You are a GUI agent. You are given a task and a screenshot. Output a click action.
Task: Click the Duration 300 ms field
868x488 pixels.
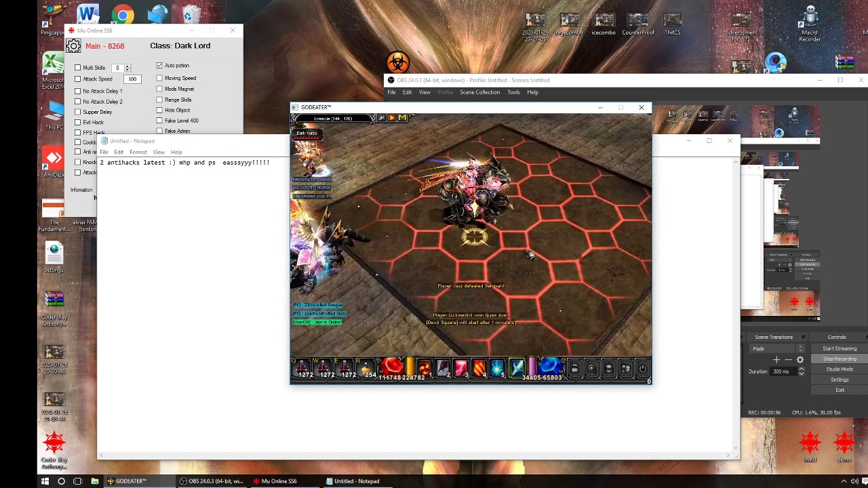coord(783,371)
